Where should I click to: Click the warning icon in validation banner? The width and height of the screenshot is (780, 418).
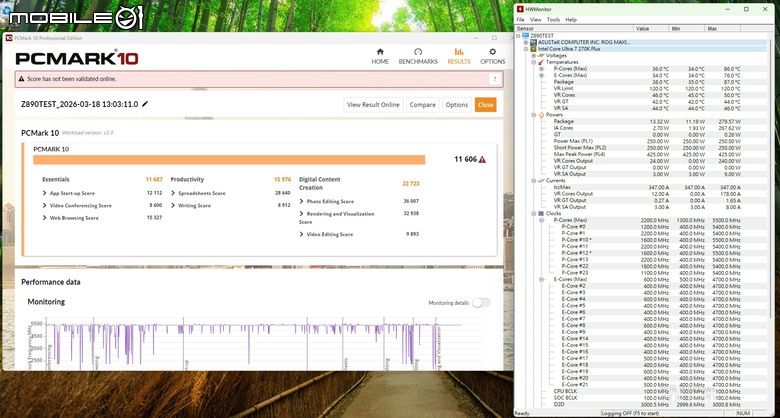(21, 79)
